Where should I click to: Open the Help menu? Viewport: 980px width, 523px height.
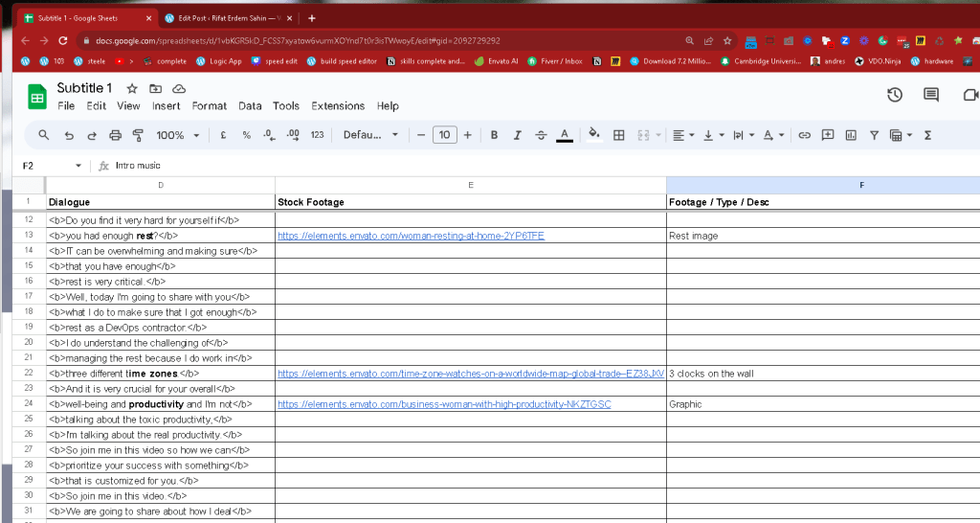tap(388, 105)
